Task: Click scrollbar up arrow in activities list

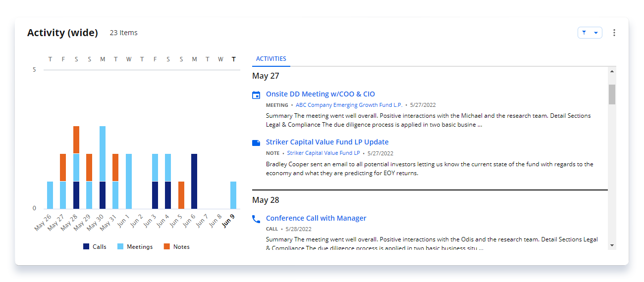Action: point(612,72)
